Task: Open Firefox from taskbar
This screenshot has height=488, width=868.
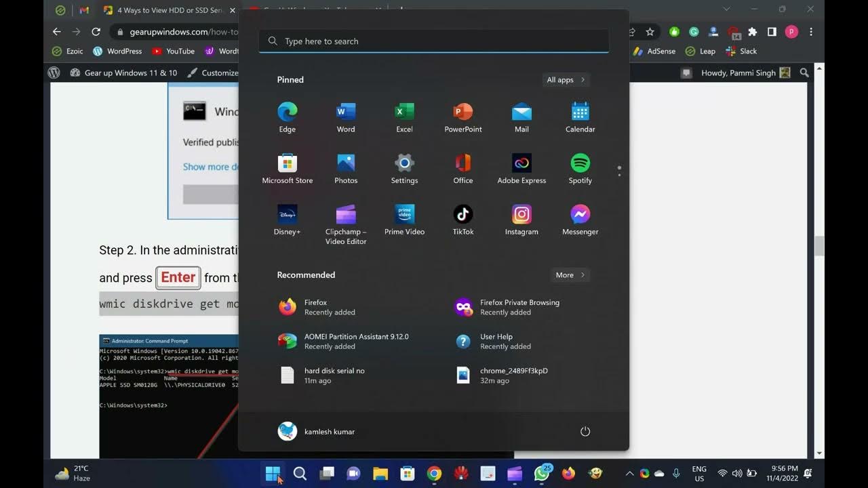Action: [568, 473]
